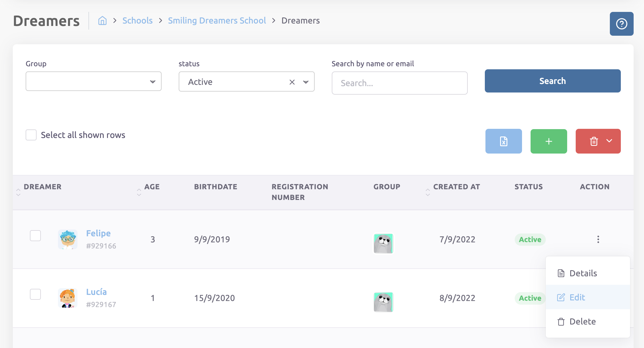The width and height of the screenshot is (644, 348).
Task: Clear the Active status filter
Action: 292,82
